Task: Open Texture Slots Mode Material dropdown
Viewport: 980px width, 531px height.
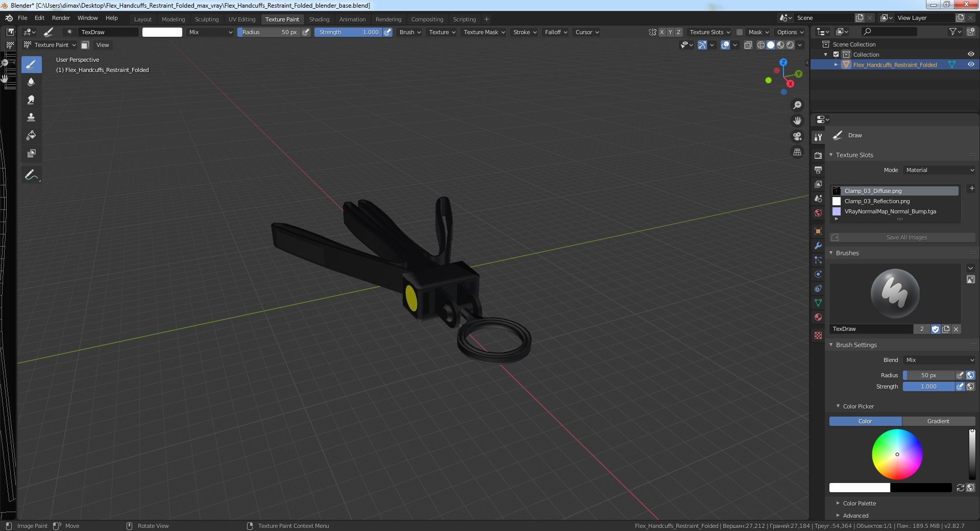Action: tap(939, 170)
